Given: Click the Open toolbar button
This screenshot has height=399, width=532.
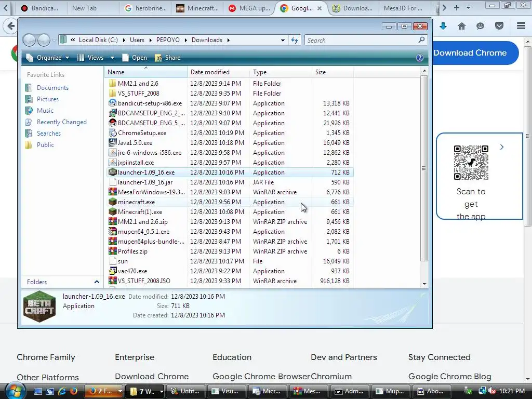Looking at the screenshot, I should click(135, 58).
